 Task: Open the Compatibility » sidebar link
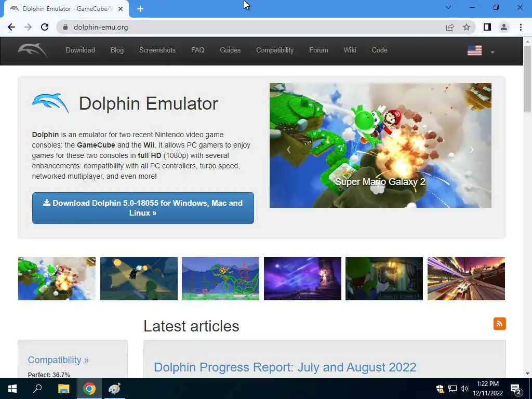point(58,360)
